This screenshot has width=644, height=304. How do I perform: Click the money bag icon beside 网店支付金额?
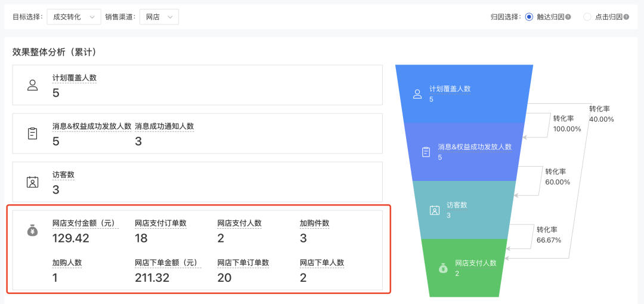tap(32, 231)
